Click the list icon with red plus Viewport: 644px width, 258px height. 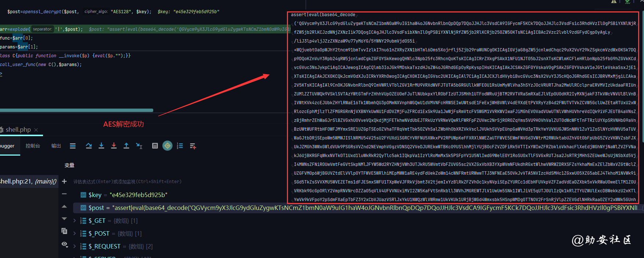click(x=193, y=146)
